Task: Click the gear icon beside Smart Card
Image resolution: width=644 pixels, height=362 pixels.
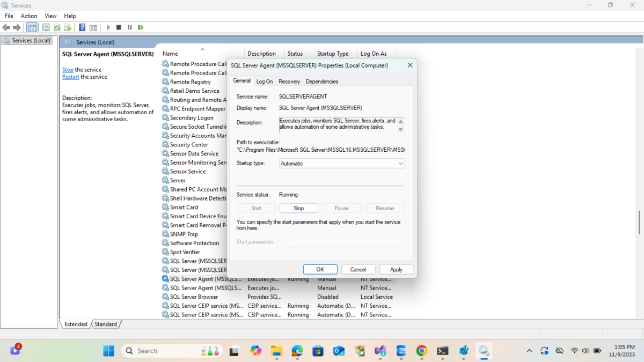Action: coord(165,207)
